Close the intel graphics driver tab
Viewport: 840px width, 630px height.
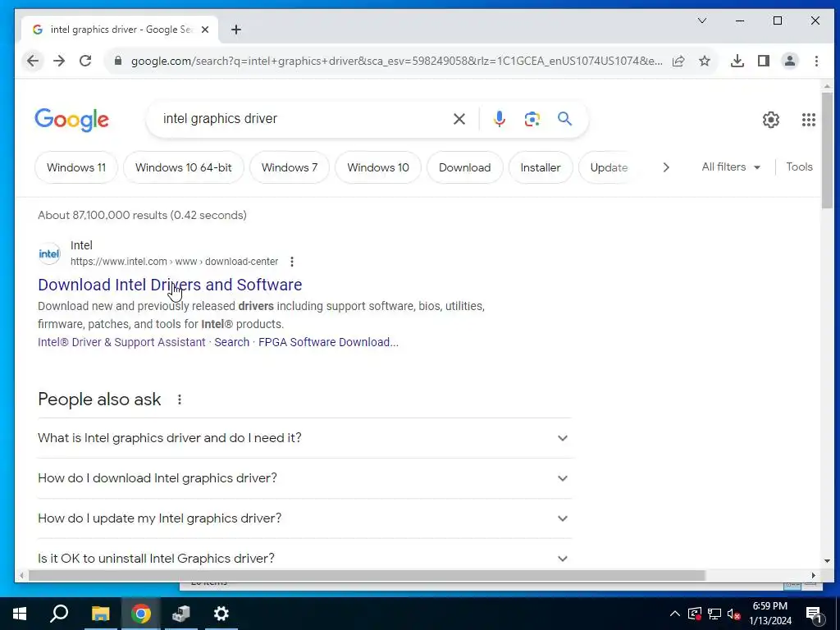(204, 30)
